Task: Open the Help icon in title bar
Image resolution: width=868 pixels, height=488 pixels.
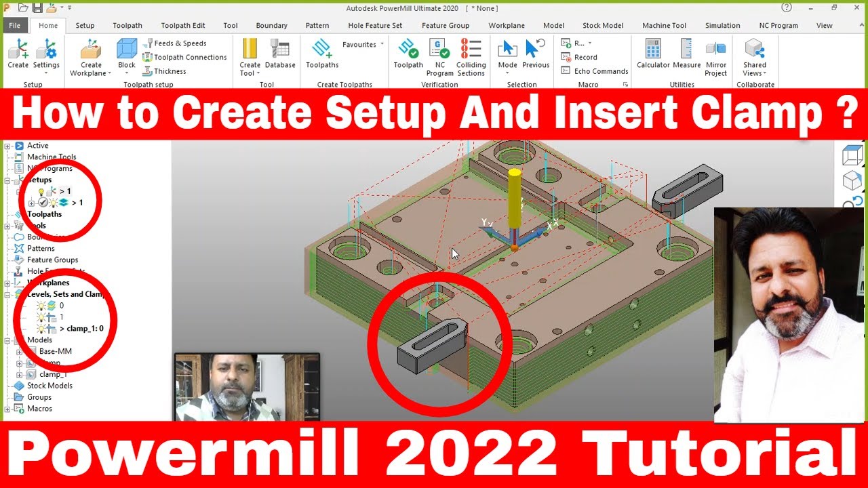Action: point(787,8)
